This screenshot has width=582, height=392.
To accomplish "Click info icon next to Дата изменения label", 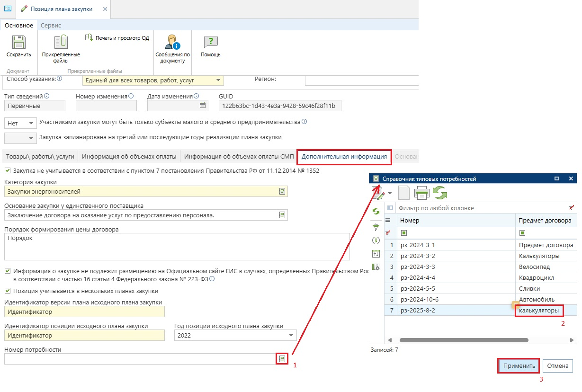I will pyautogui.click(x=196, y=96).
